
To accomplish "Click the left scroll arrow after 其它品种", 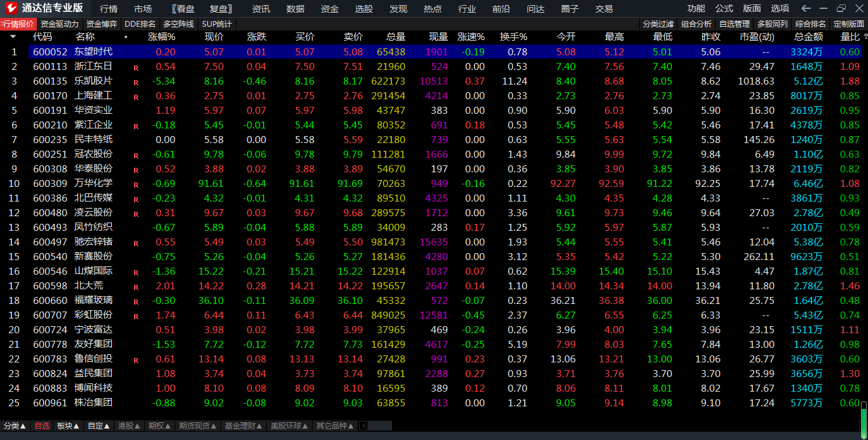I will click(x=363, y=426).
